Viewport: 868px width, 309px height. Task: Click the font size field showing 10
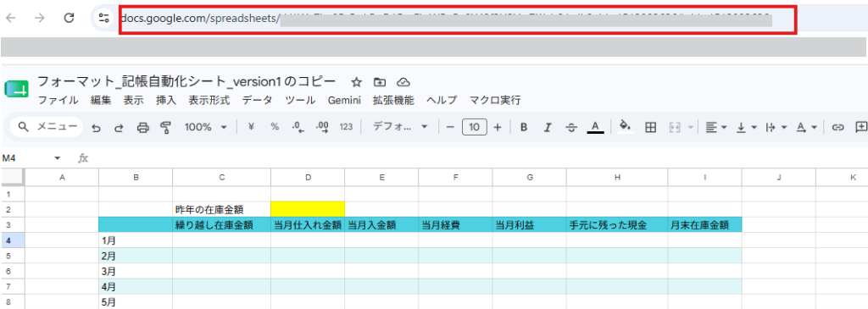tap(475, 127)
